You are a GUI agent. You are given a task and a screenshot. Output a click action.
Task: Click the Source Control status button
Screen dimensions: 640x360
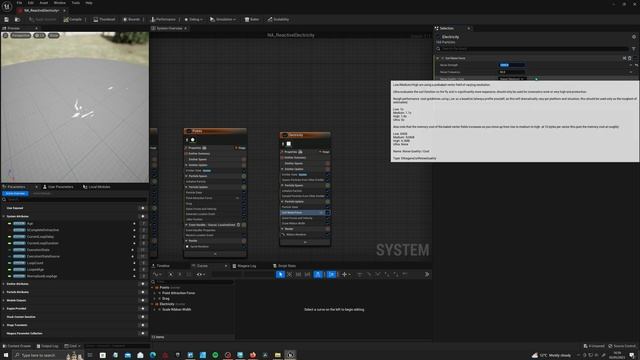(623, 346)
